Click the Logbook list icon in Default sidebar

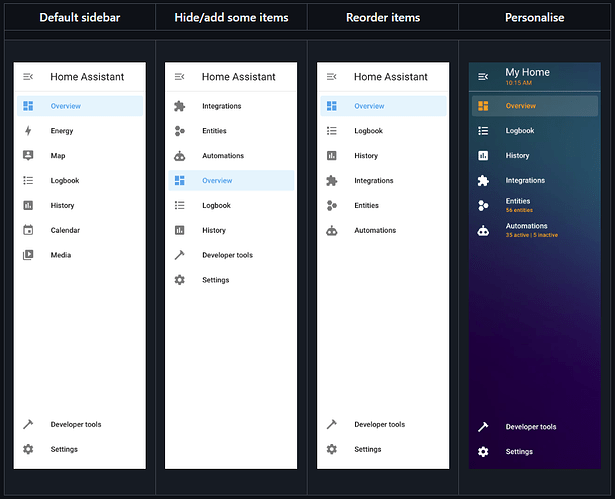point(28,180)
